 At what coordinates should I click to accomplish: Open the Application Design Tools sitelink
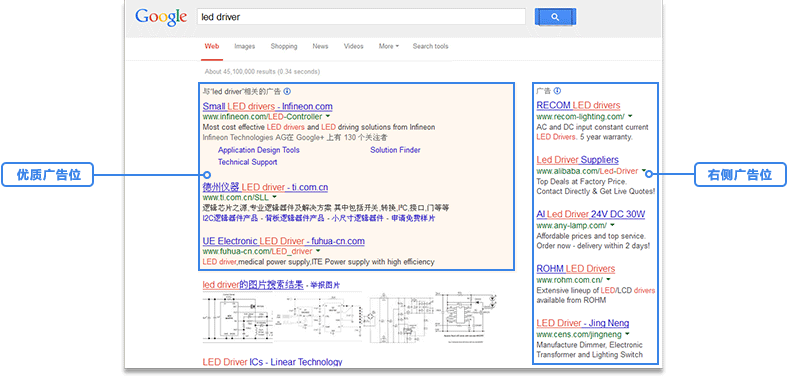258,150
